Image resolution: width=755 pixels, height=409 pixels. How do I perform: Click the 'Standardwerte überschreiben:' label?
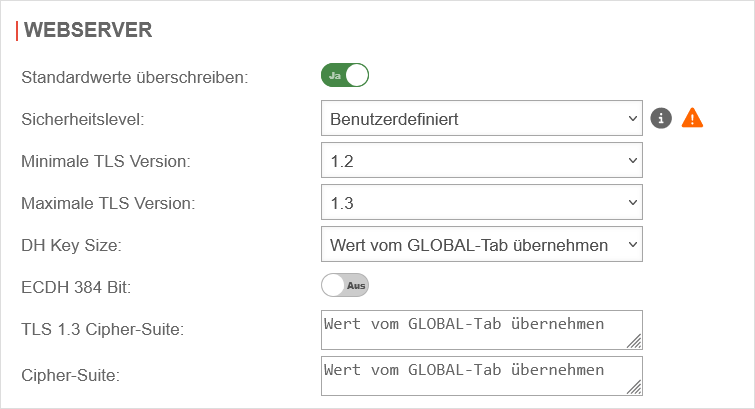point(134,77)
